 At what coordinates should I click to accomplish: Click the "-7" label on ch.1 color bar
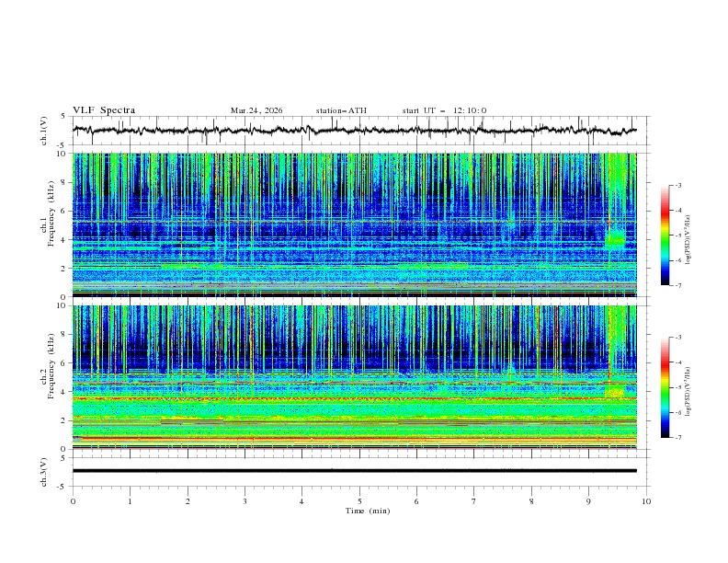[x=677, y=285]
